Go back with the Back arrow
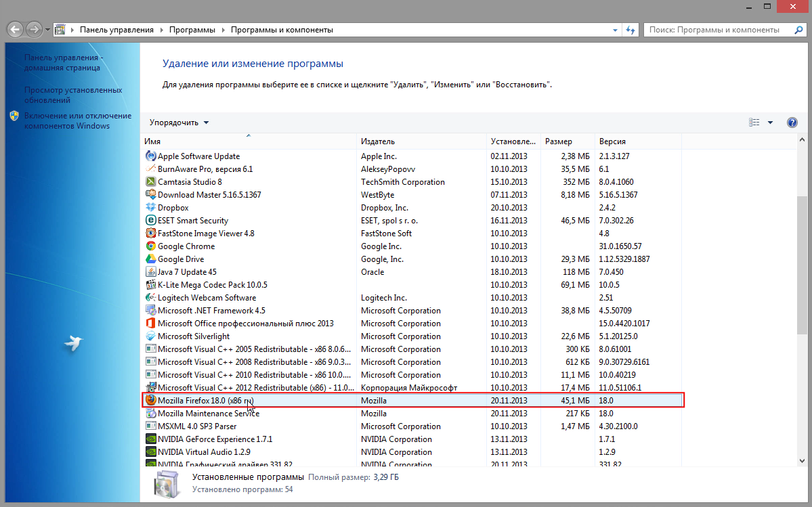The width and height of the screenshot is (812, 507). 15,30
